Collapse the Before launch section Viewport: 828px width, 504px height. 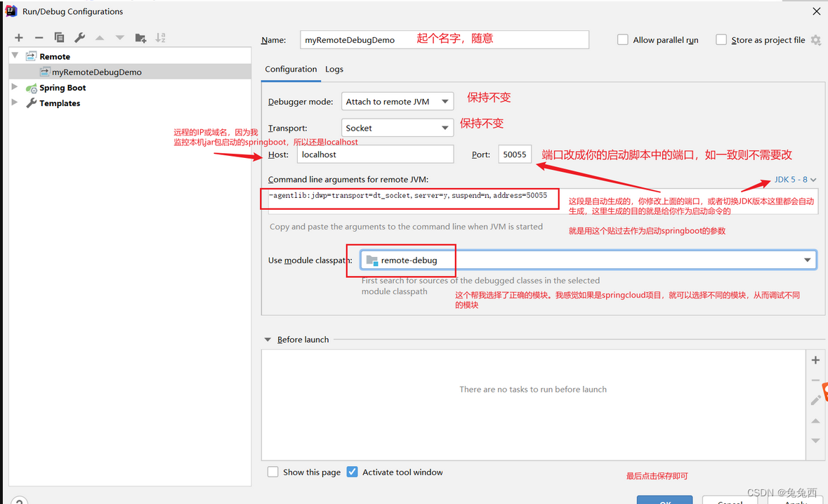(268, 339)
